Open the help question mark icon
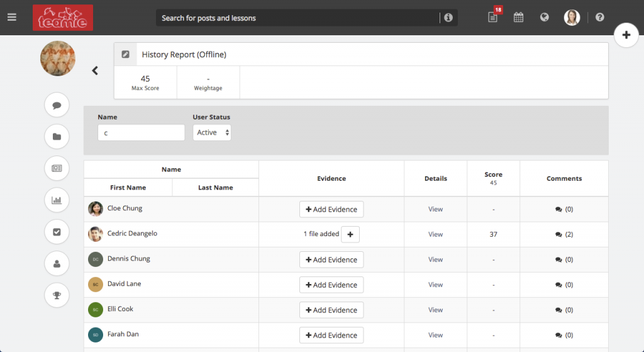 [599, 17]
